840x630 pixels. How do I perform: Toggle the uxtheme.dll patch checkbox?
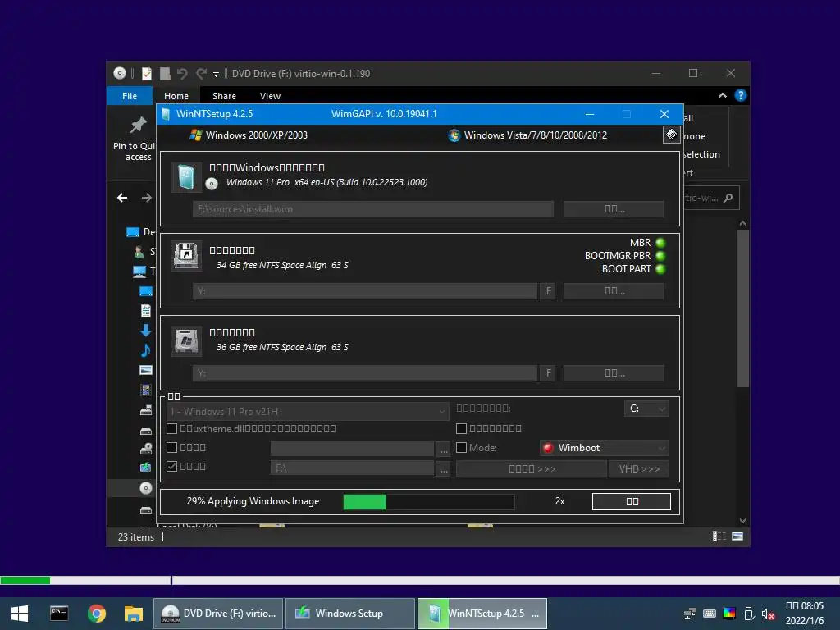(x=172, y=428)
